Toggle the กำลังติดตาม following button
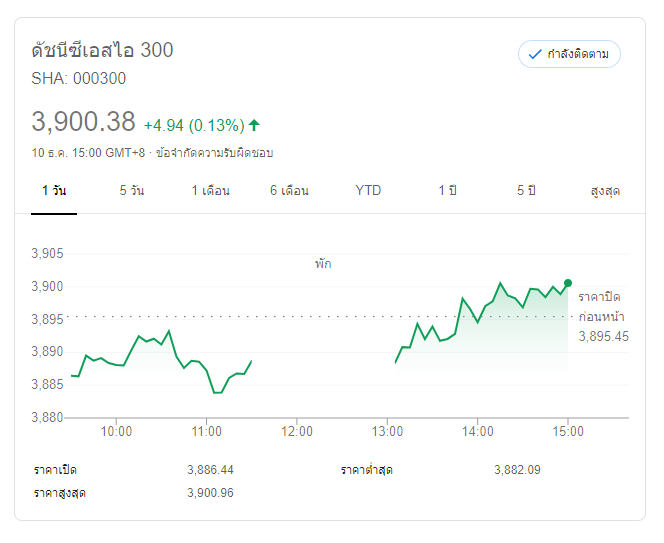This screenshot has height=543, width=664. pyautogui.click(x=569, y=54)
